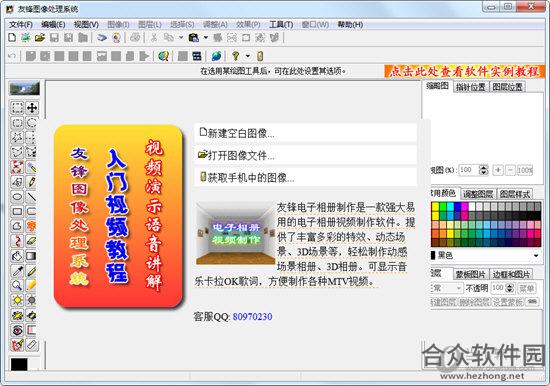This screenshot has width=550, height=386.
Task: Click the 入门视频教程 tutorial banner image
Action: 119,216
